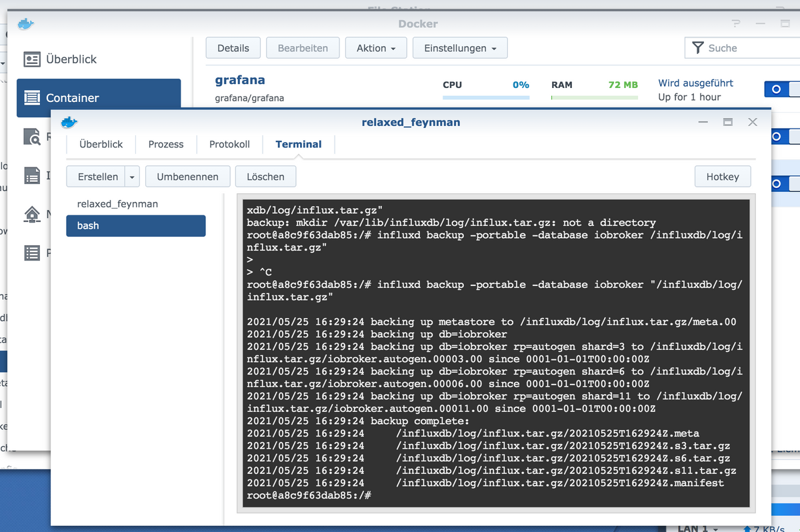Toggle the grafana container switch
The image size is (800, 532).
[x=781, y=89]
